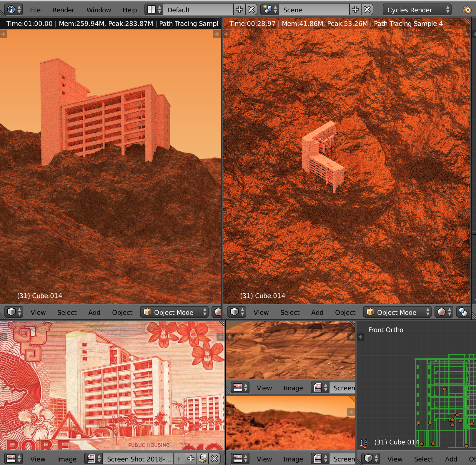Click the Blender logo icon

(467, 10)
